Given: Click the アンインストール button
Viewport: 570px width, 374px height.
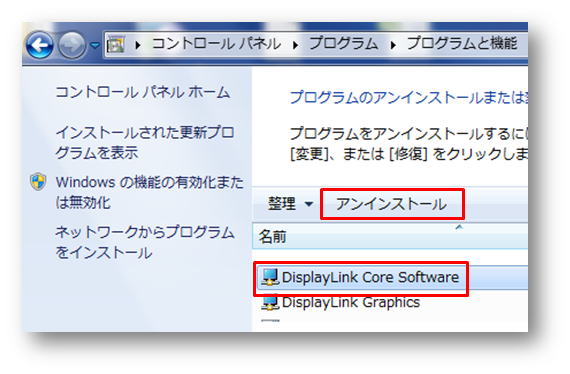Looking at the screenshot, I should pyautogui.click(x=392, y=204).
